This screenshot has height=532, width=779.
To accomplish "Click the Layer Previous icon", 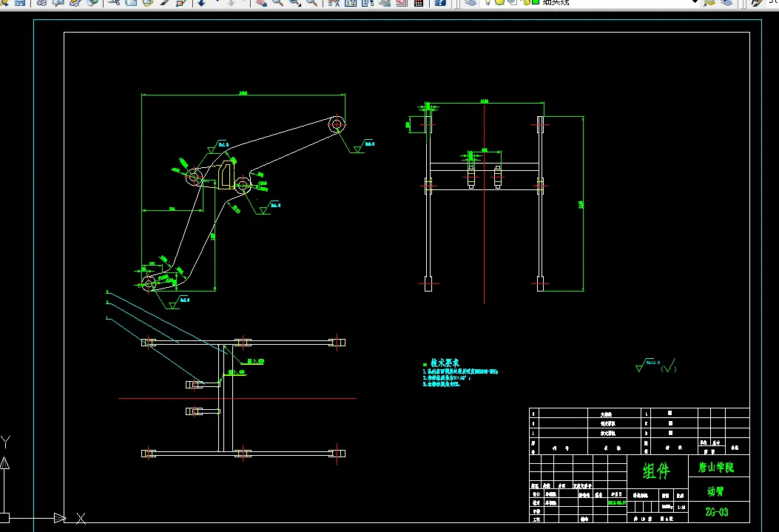I will coord(726,2).
